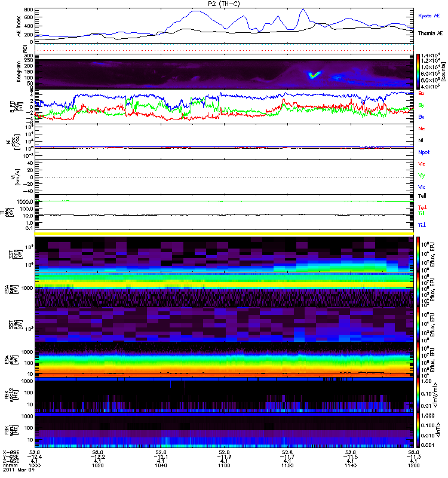Select the blue Bx legend label
Viewport: 448px width, 478px height.
coord(422,117)
